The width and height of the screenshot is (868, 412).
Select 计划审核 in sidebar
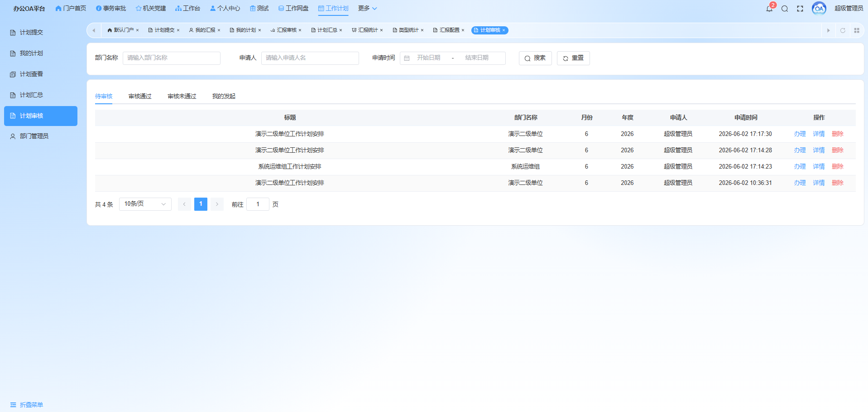click(x=41, y=116)
